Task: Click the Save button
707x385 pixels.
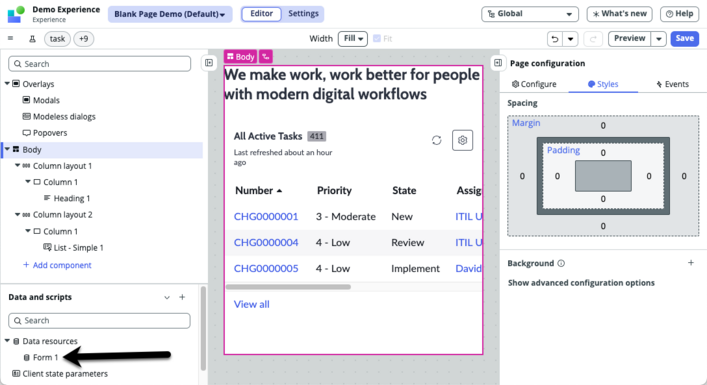Action: click(x=684, y=39)
